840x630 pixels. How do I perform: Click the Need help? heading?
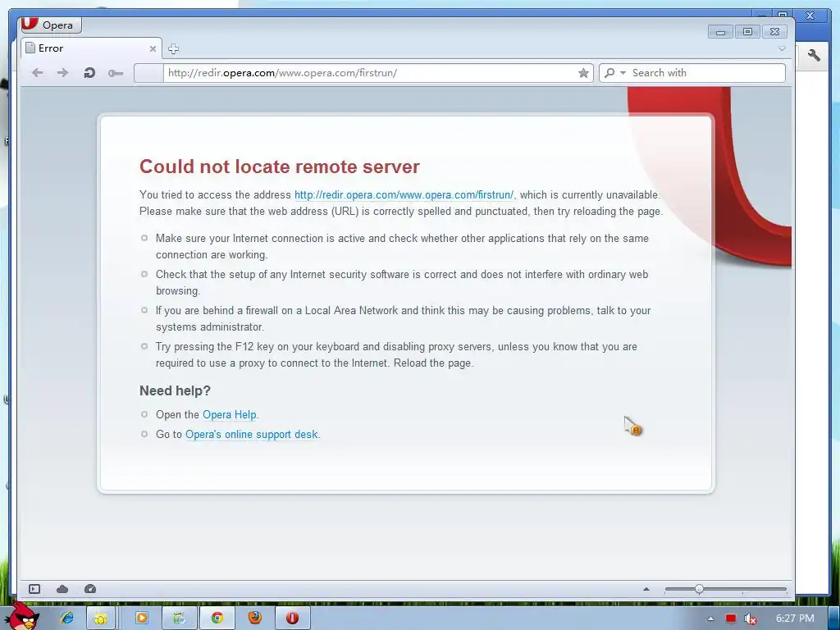click(176, 390)
